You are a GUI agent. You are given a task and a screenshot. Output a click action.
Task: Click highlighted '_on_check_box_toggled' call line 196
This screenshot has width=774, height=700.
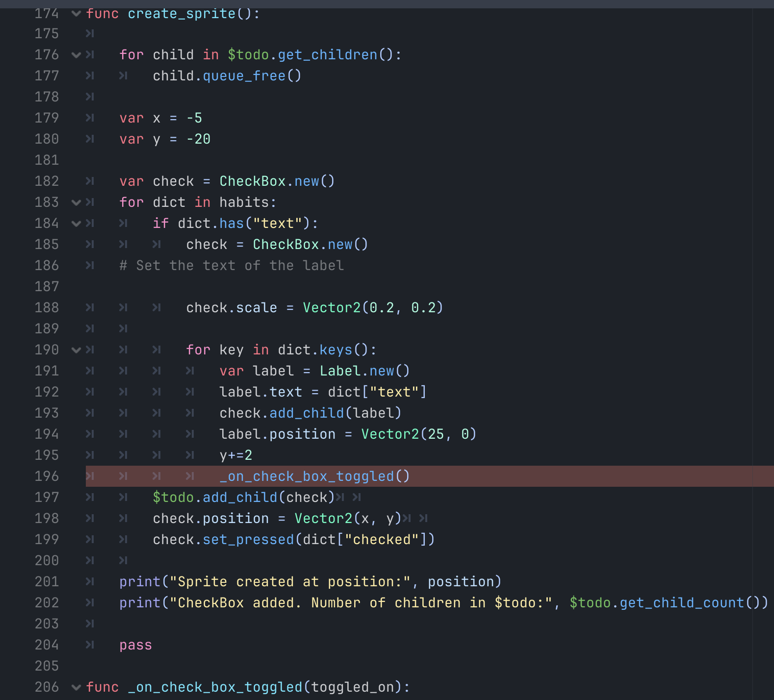(x=307, y=476)
